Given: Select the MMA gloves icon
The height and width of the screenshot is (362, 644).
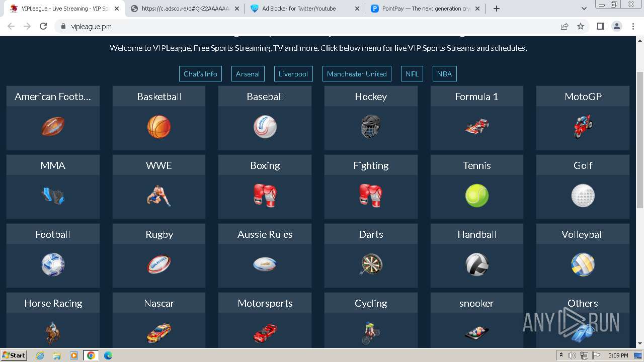Looking at the screenshot, I should pyautogui.click(x=53, y=196).
